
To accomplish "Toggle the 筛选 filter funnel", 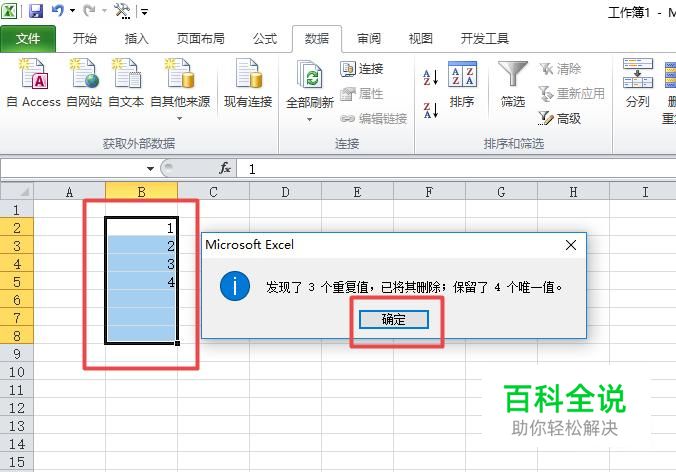I will pyautogui.click(x=513, y=84).
